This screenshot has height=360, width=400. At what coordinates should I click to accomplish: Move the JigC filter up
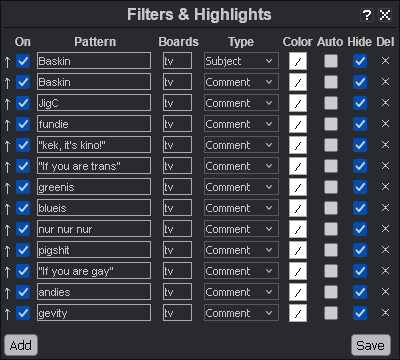8,104
